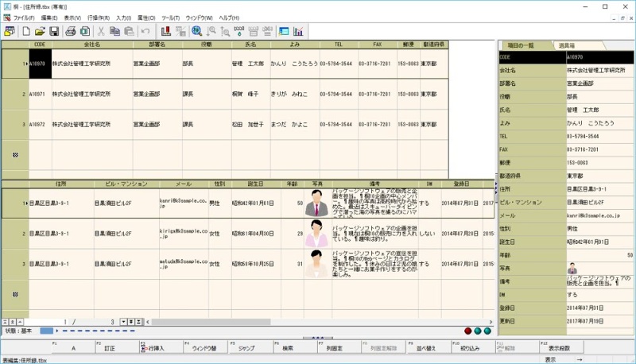
Task: Open the ファイル(F) menu
Action: [24, 17]
